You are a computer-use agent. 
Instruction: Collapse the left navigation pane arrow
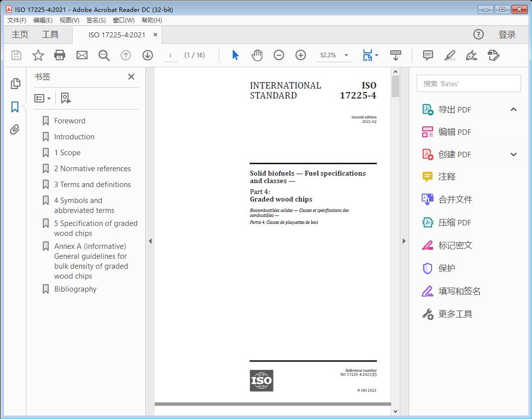[x=150, y=241]
